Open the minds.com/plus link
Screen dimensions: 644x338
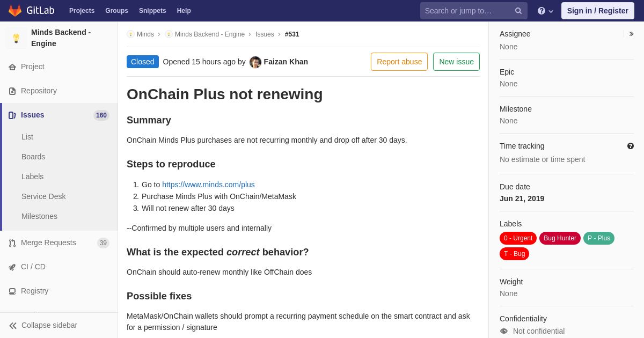pyautogui.click(x=208, y=185)
